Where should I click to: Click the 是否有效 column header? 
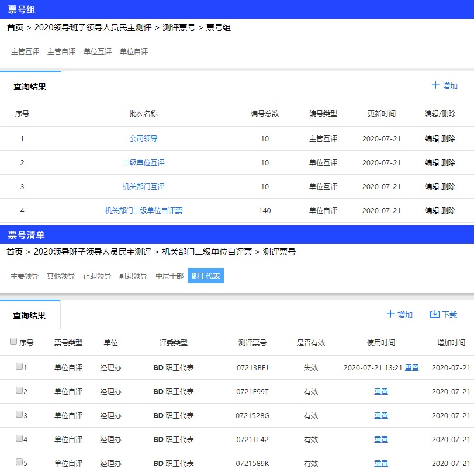click(311, 343)
